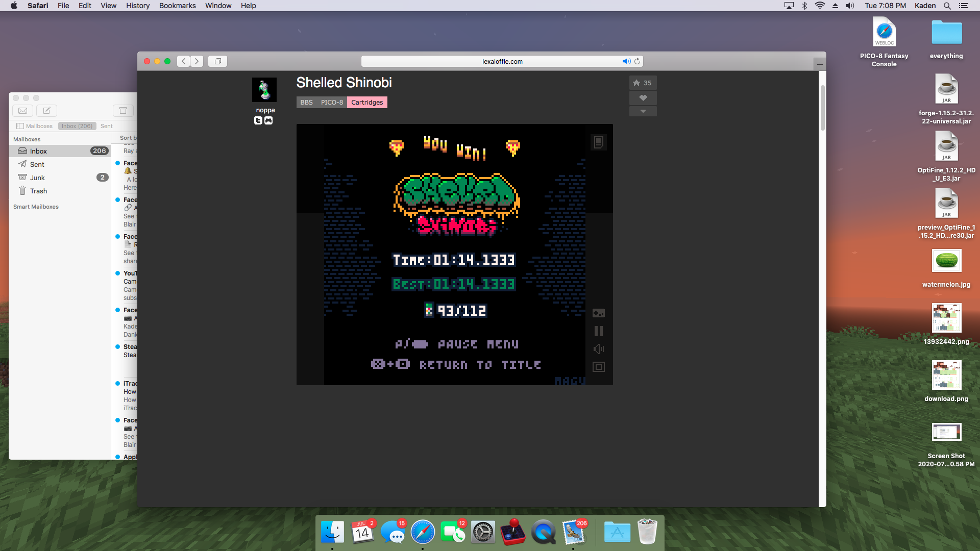Open Messages from the Dock

coord(393,533)
